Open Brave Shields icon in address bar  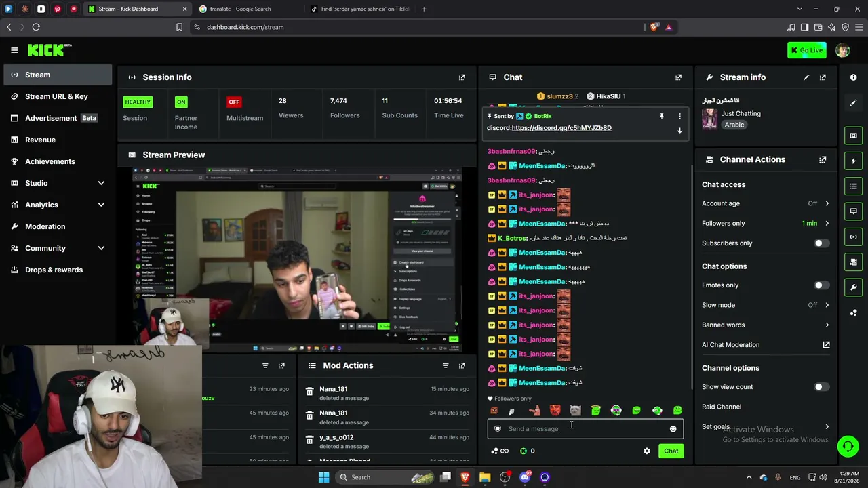point(654,27)
